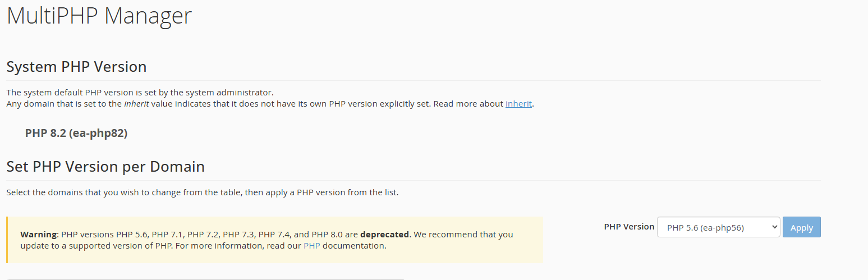Viewport: 868px width, 280px height.
Task: Follow the PHP documentation link in warning
Action: tap(311, 246)
